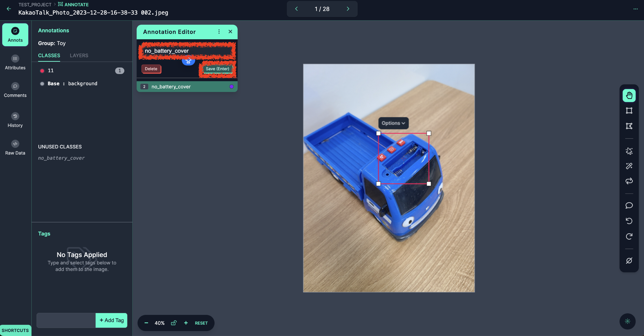The width and height of the screenshot is (644, 336).
Task: Click the top-right handle of the bounding box
Action: click(429, 133)
